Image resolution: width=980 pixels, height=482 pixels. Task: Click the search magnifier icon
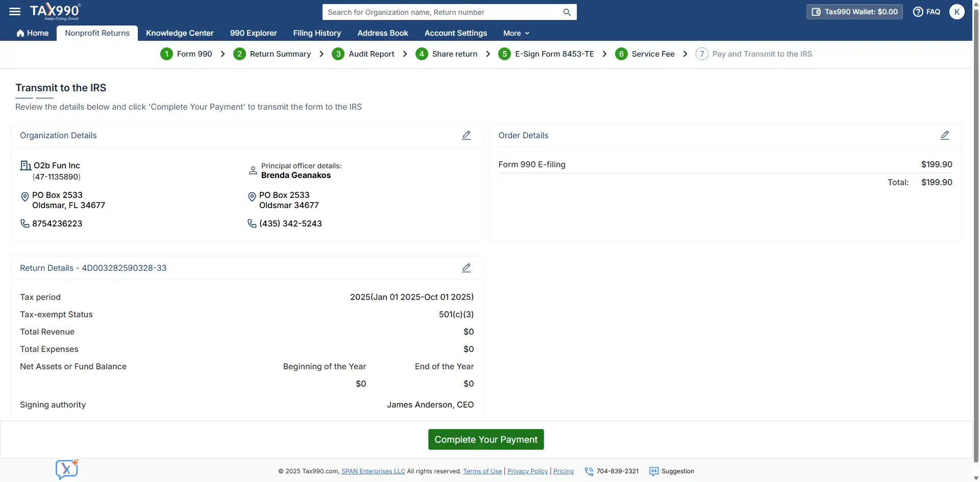point(567,12)
